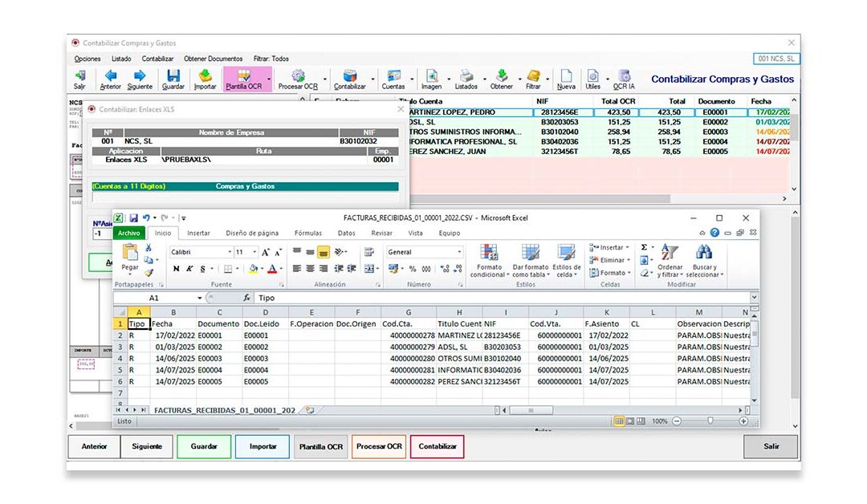
Task: Click the Anterior arrow toolbar icon
Action: click(111, 79)
